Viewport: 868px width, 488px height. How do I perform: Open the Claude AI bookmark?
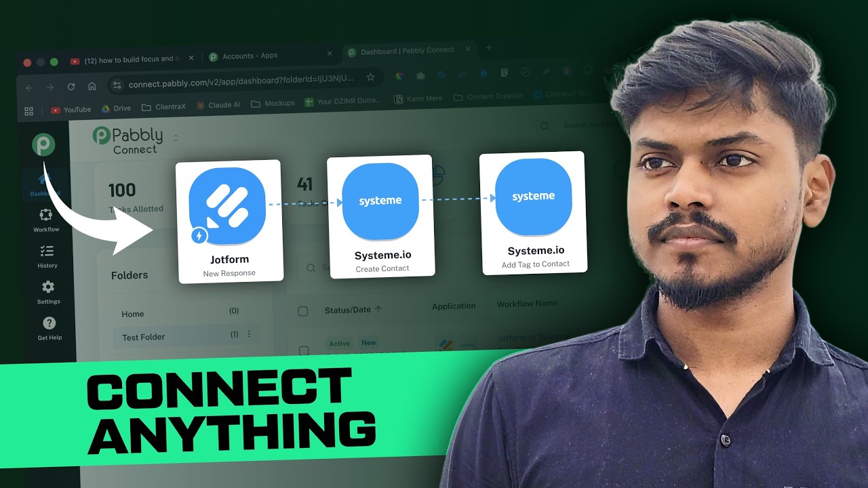click(218, 105)
